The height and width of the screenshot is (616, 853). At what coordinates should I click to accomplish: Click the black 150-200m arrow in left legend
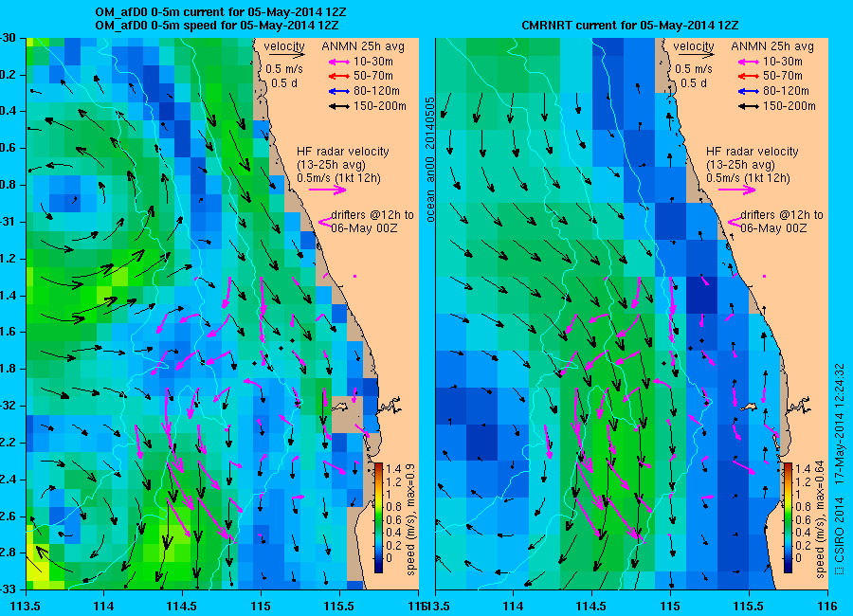[x=339, y=107]
